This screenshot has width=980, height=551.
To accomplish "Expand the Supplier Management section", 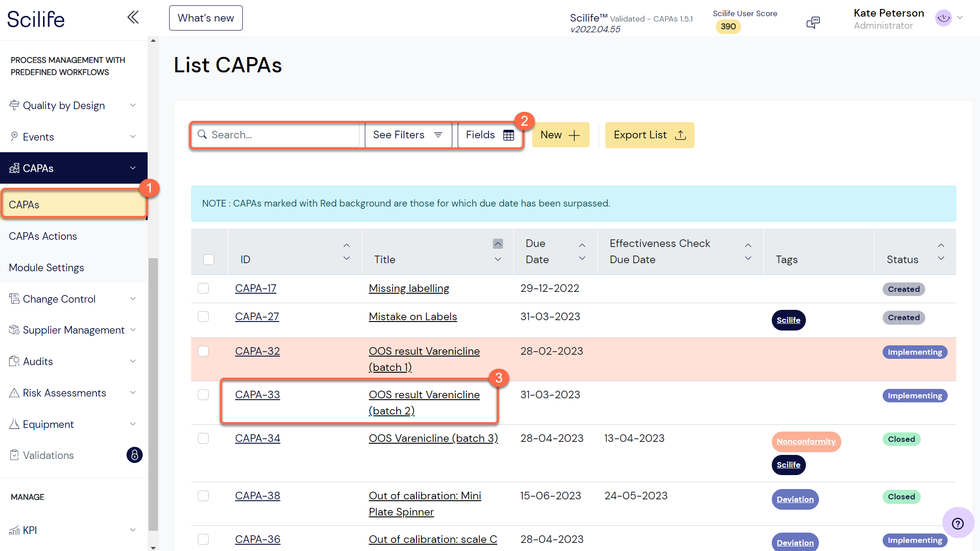I will point(133,330).
